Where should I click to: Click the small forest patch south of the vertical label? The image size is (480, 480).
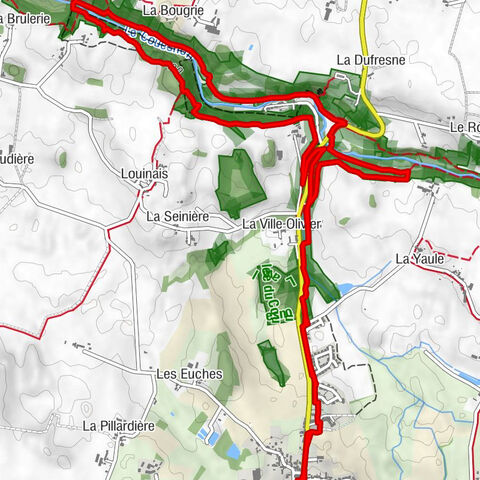click(273, 363)
